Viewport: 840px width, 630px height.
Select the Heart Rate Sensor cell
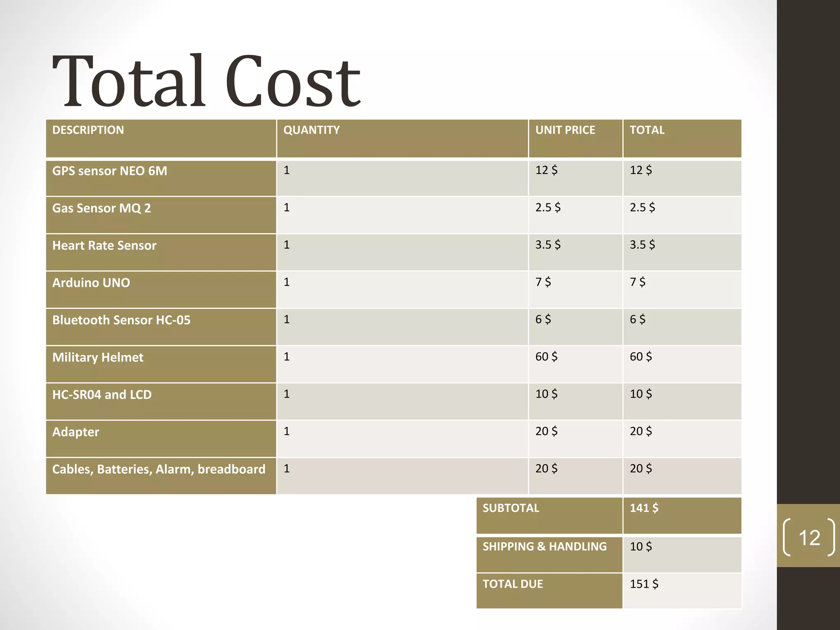click(x=104, y=246)
